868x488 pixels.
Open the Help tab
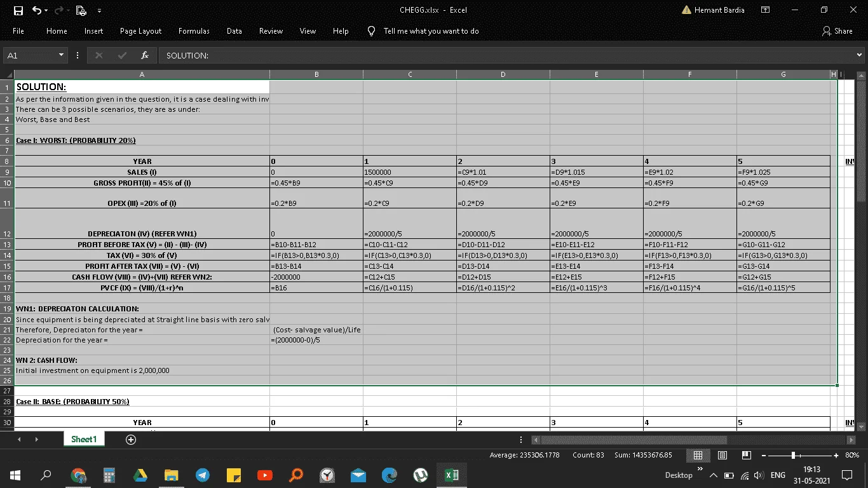pos(341,31)
